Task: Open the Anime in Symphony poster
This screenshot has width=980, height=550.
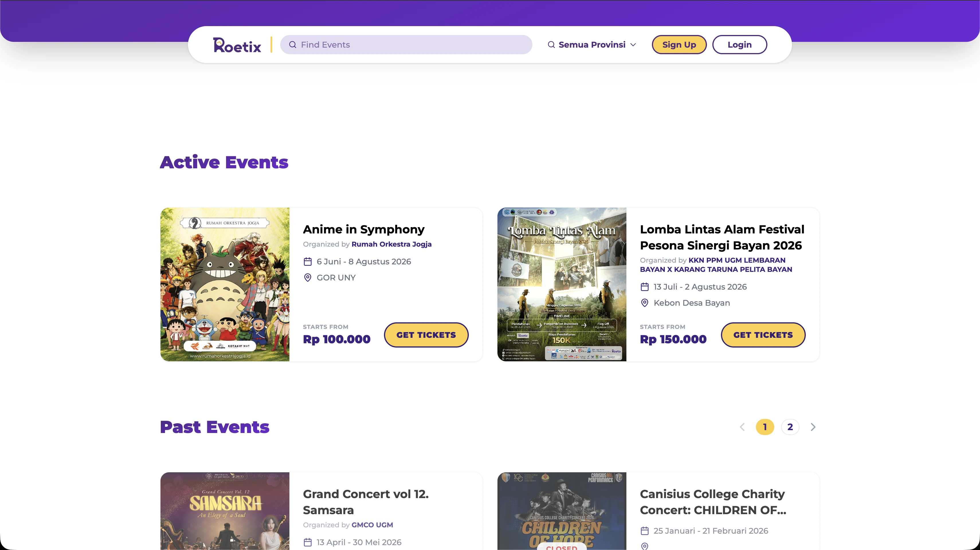Action: click(x=225, y=284)
